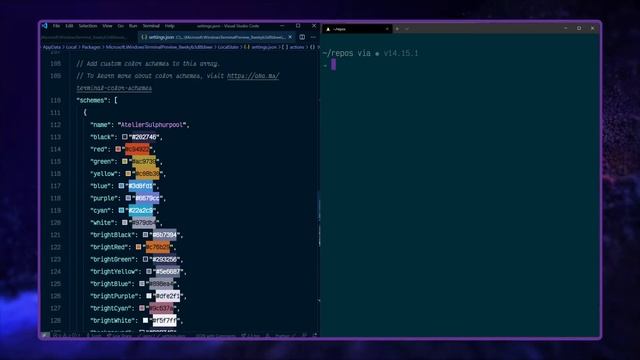Click line number 112 in the gutter
The width and height of the screenshot is (640, 360).
(x=56, y=125)
